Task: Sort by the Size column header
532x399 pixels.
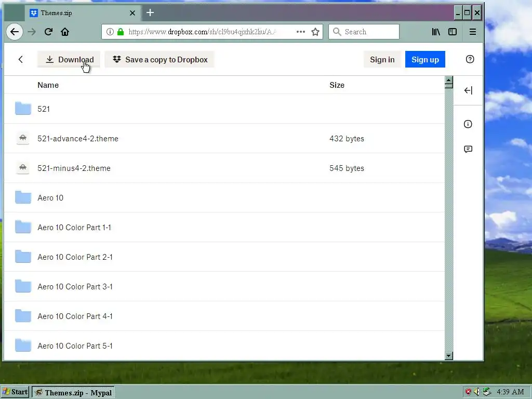Action: 337,85
